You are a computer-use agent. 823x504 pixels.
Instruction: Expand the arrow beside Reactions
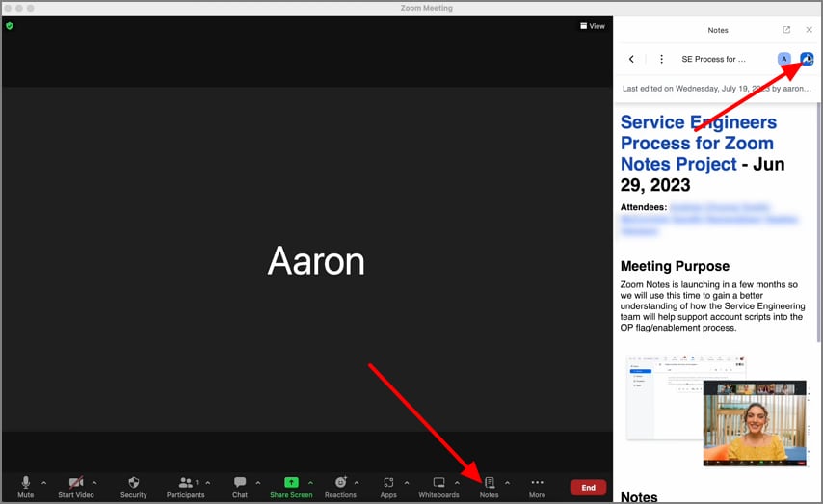(357, 483)
